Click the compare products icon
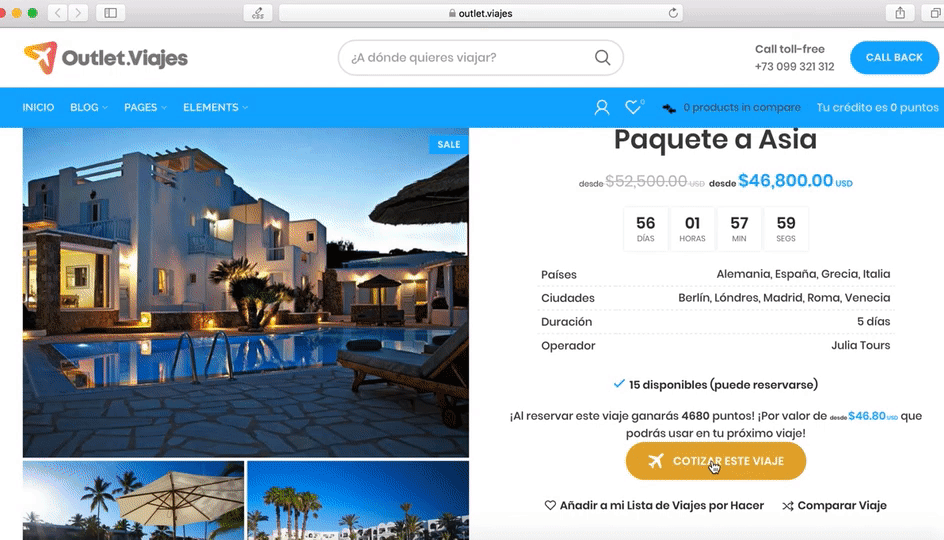 669,108
